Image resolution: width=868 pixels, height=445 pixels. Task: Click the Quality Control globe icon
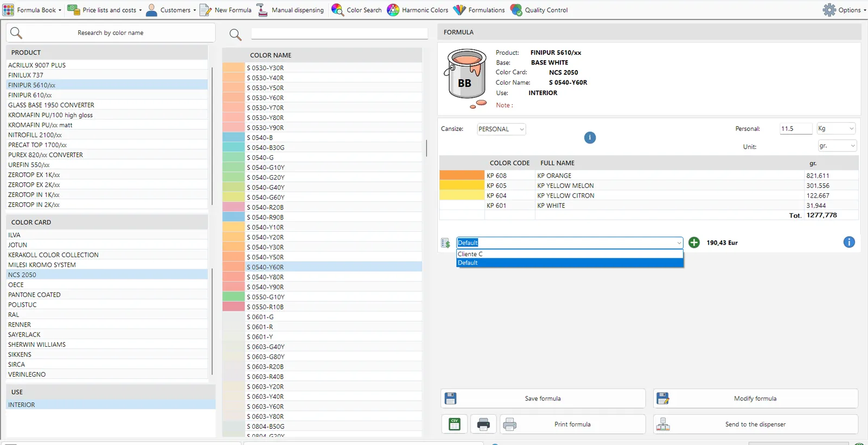(516, 10)
